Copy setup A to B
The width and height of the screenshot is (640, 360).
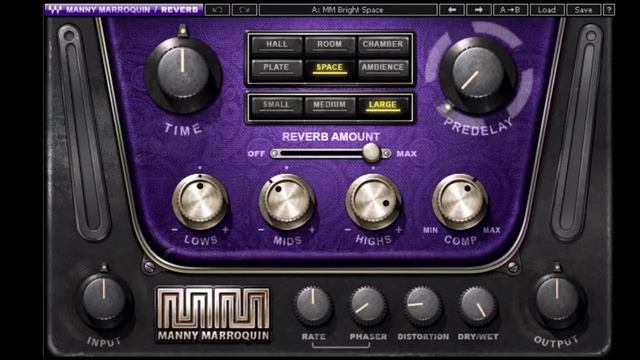click(x=510, y=10)
